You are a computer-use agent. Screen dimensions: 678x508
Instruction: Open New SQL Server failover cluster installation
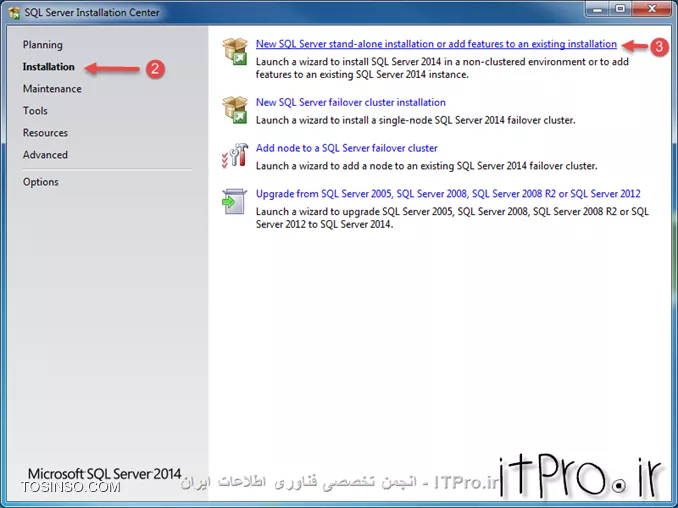point(350,102)
